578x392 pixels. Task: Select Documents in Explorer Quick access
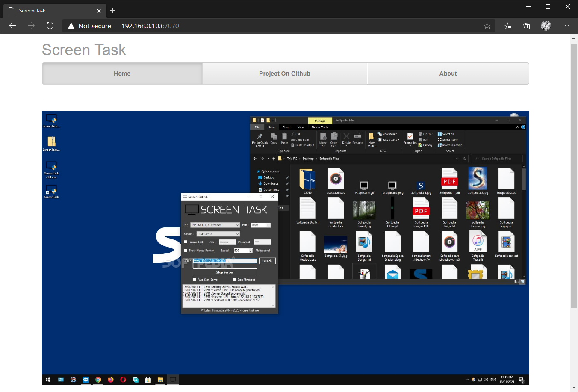(x=268, y=189)
